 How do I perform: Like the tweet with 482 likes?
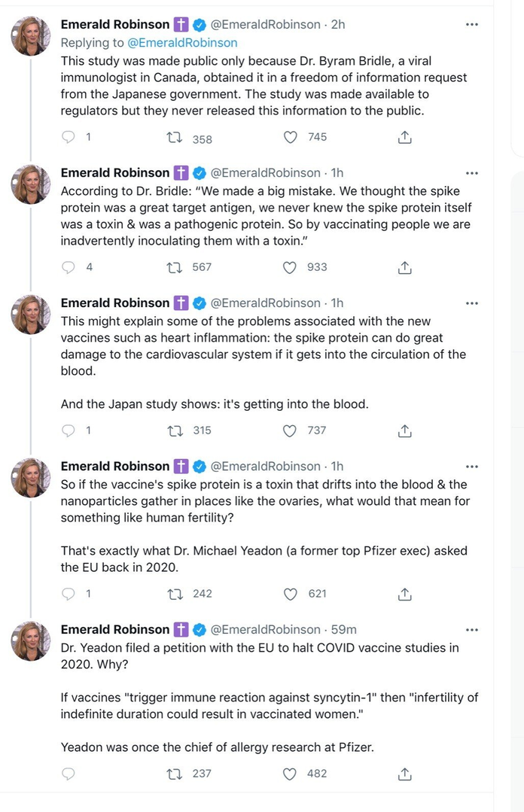pyautogui.click(x=290, y=774)
